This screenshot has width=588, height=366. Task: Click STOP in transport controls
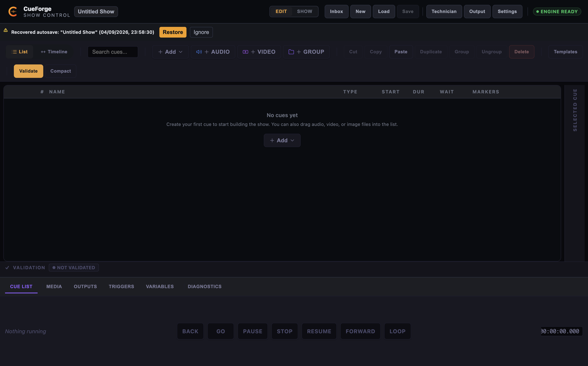[x=285, y=331]
